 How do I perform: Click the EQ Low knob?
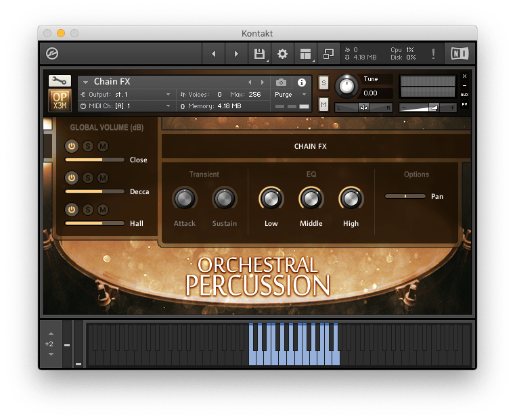[271, 199]
